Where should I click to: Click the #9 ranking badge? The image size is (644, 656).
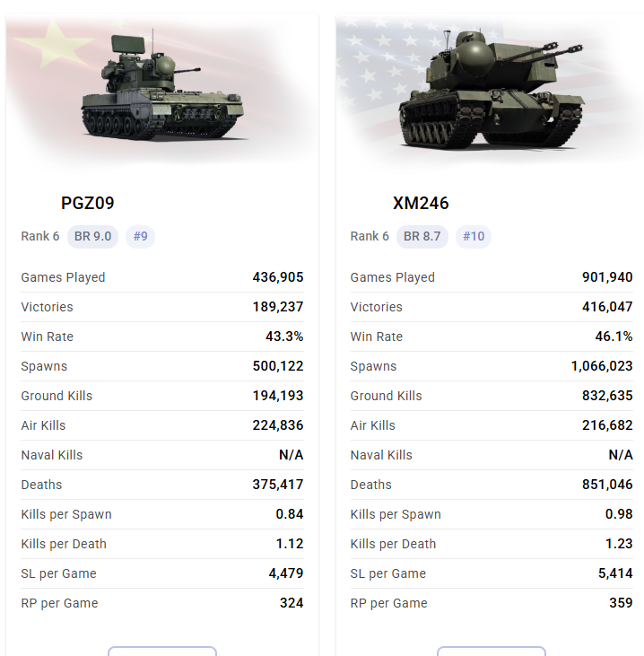point(140,236)
